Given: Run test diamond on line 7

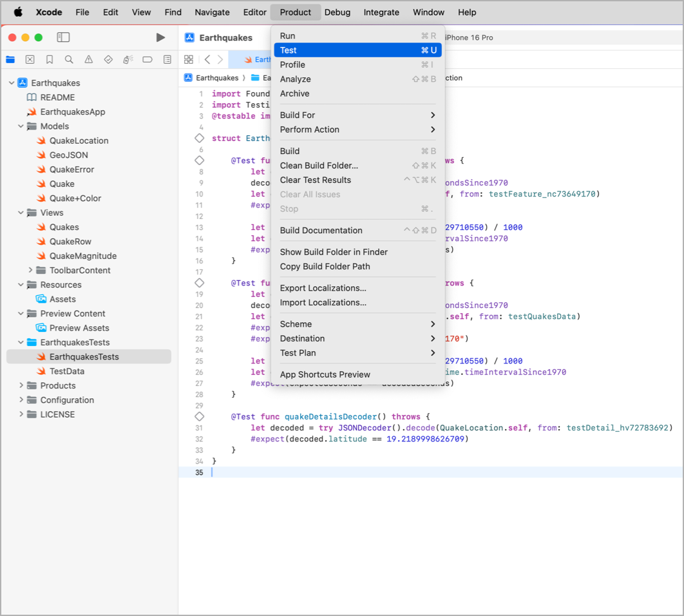Looking at the screenshot, I should pos(200,160).
